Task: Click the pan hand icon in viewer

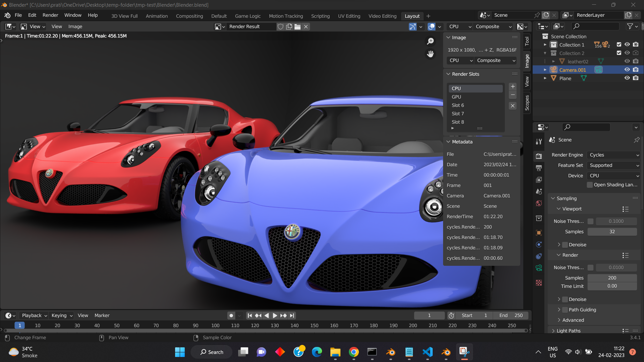Action: tap(430, 54)
